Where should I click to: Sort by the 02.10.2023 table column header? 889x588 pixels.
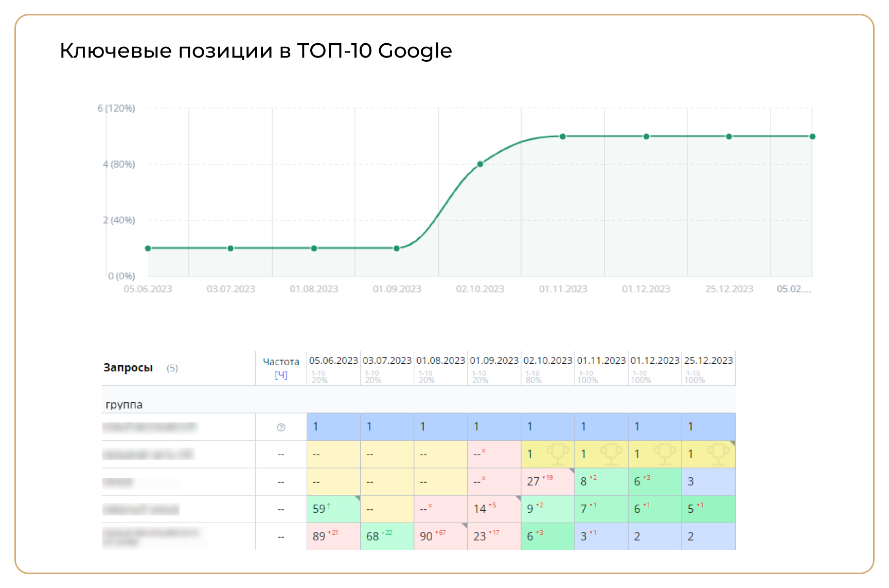(547, 361)
